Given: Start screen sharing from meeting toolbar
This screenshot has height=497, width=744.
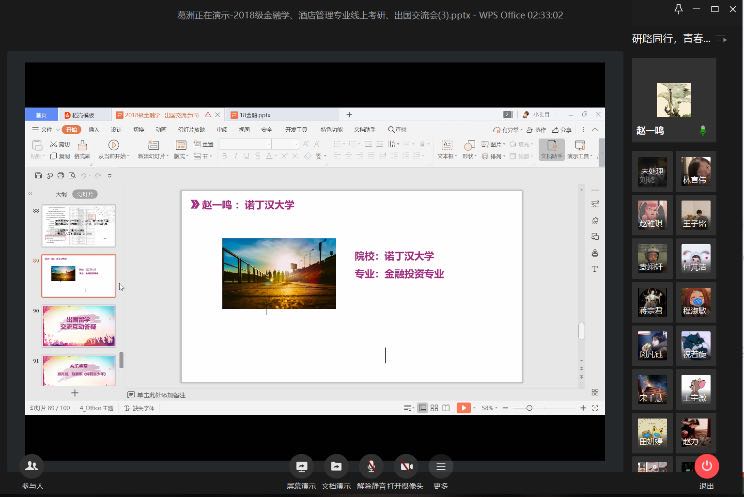Looking at the screenshot, I should pyautogui.click(x=301, y=467).
